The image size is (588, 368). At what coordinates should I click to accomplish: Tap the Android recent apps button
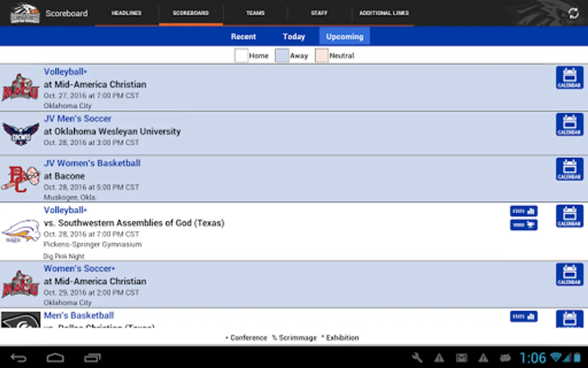(x=93, y=358)
